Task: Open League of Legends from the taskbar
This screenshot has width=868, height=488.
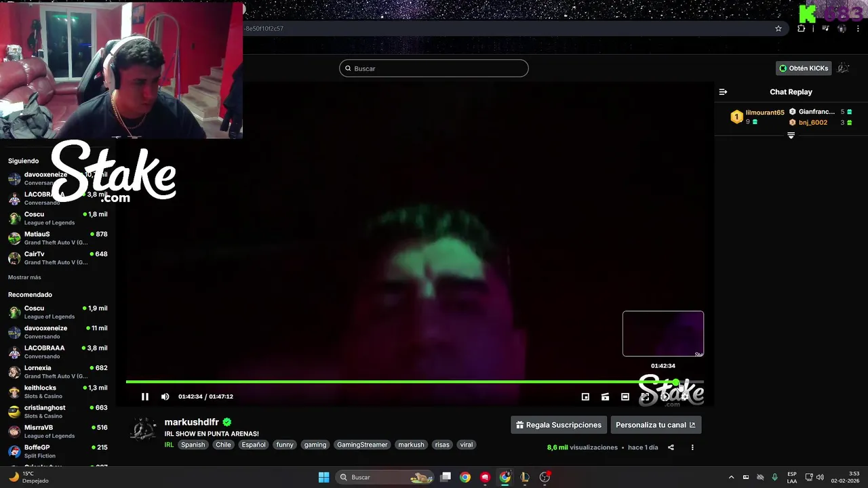Action: coord(524,477)
